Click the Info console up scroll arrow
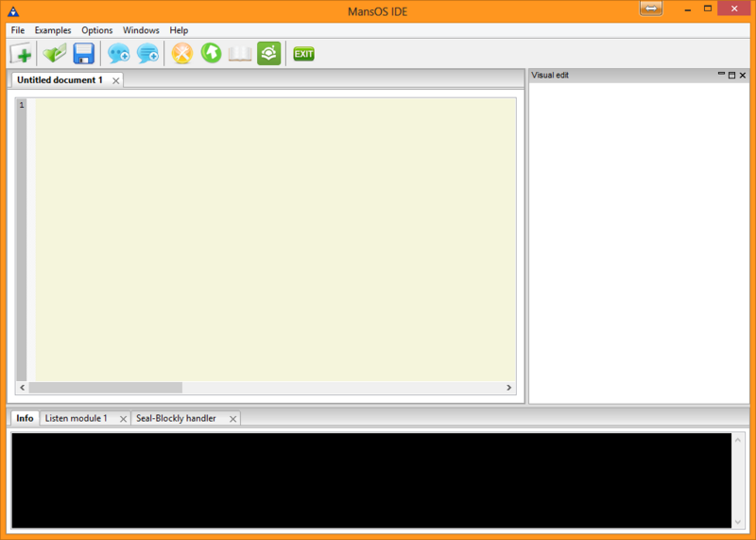756x540 pixels. click(738, 440)
